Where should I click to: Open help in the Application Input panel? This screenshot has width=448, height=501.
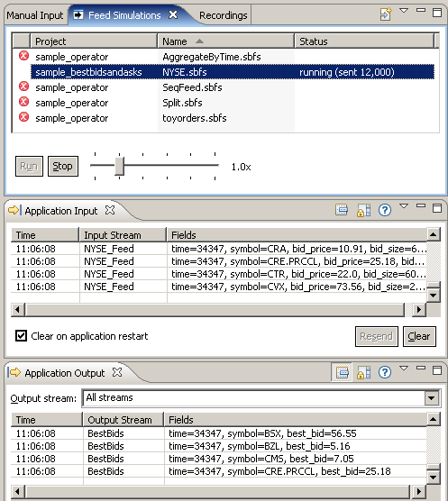385,210
